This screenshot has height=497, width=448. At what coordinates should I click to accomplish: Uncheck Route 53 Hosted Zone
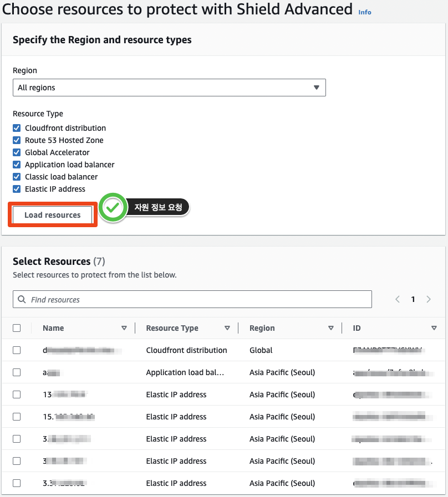click(x=17, y=140)
